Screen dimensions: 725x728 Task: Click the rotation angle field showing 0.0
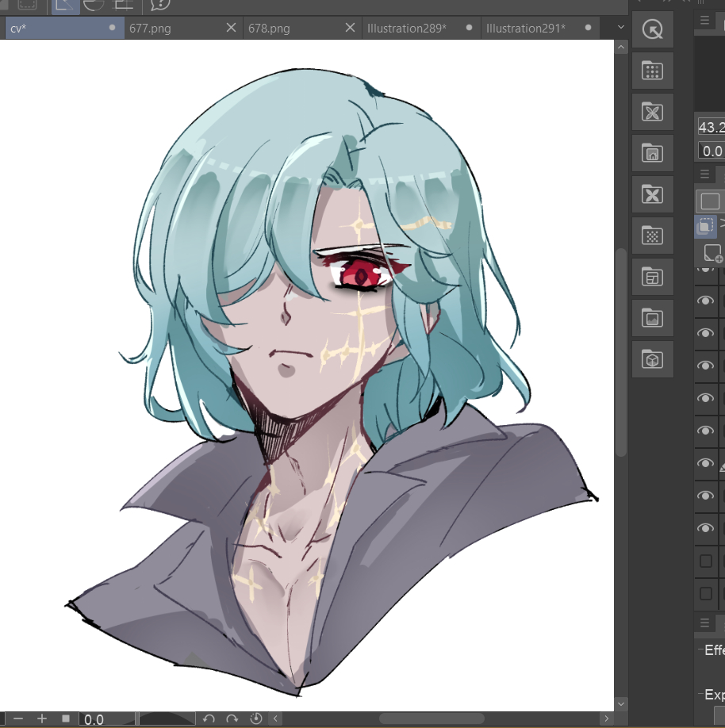103,719
